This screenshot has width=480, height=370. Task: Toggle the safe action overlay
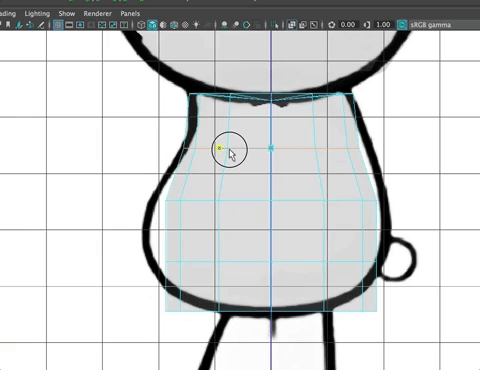click(x=113, y=25)
